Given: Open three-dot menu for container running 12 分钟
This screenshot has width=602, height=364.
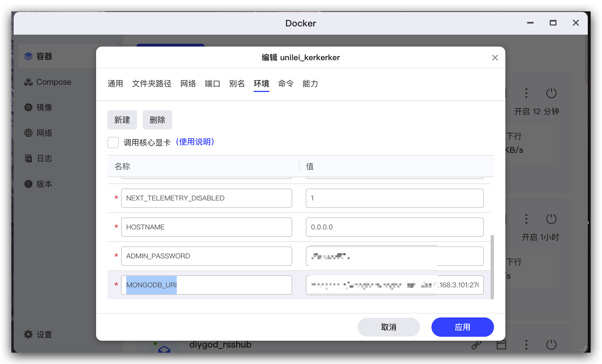Looking at the screenshot, I should [x=526, y=93].
